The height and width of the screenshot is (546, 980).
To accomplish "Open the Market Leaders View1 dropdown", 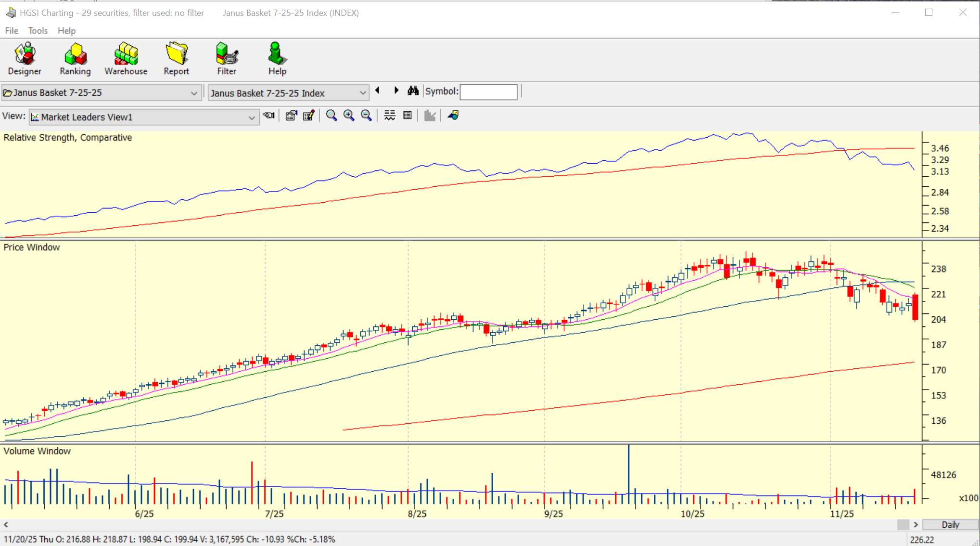I will [251, 117].
